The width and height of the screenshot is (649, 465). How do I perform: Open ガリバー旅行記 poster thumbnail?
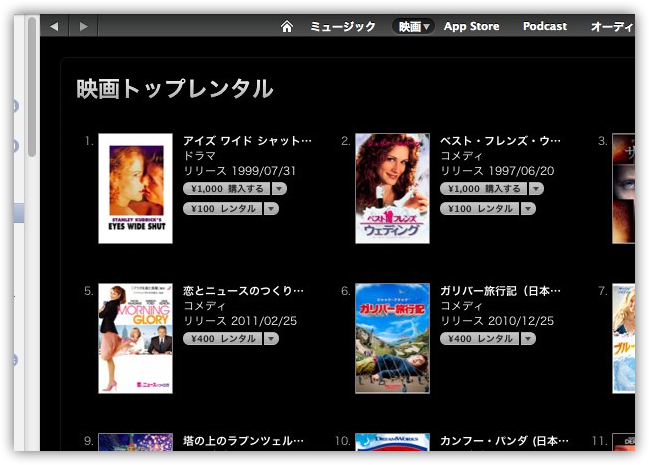[x=392, y=338]
